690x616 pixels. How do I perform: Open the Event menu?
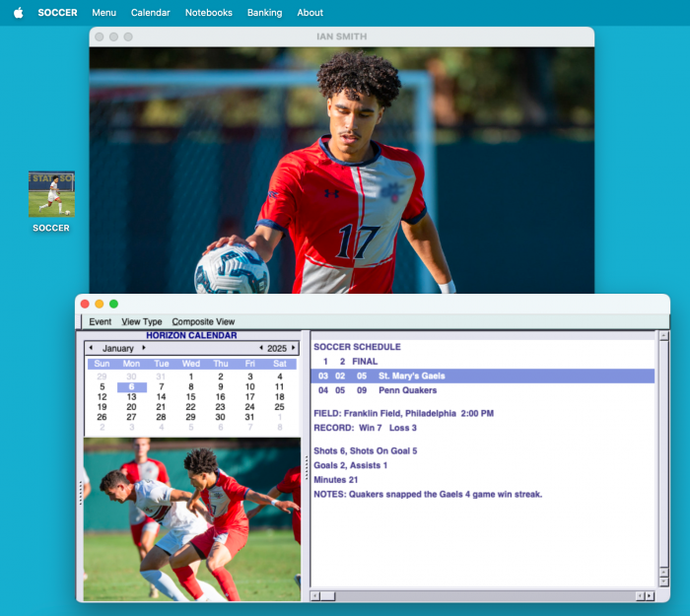point(100,321)
